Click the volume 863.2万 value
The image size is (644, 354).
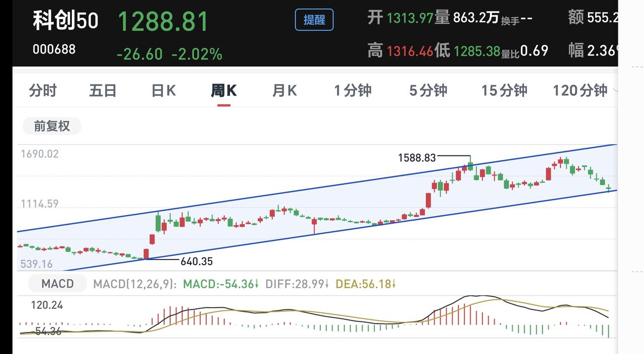click(476, 19)
